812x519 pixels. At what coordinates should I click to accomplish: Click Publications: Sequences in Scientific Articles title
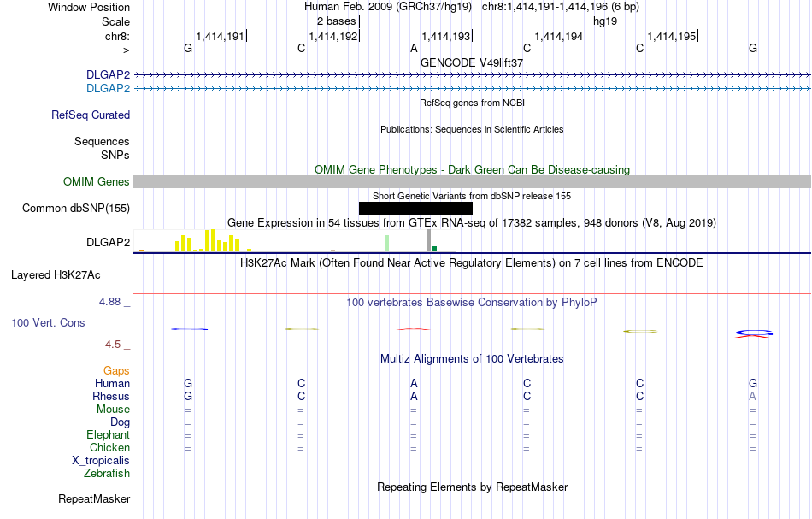[472, 129]
